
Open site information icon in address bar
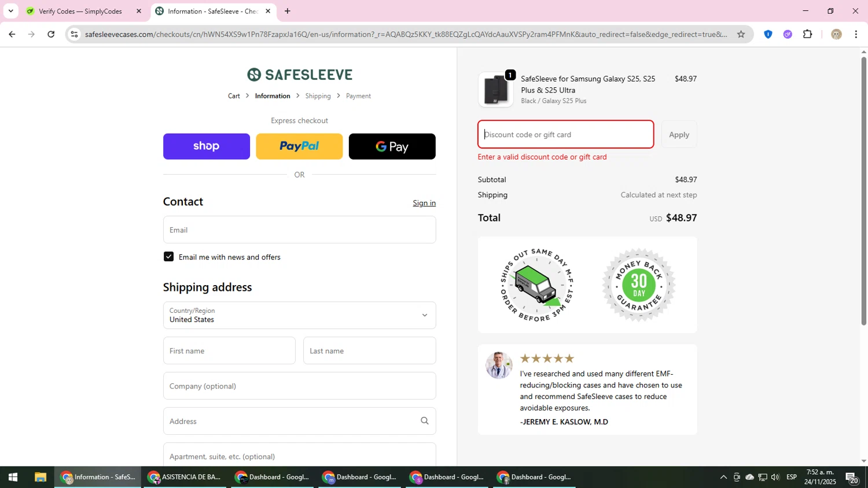point(74,34)
